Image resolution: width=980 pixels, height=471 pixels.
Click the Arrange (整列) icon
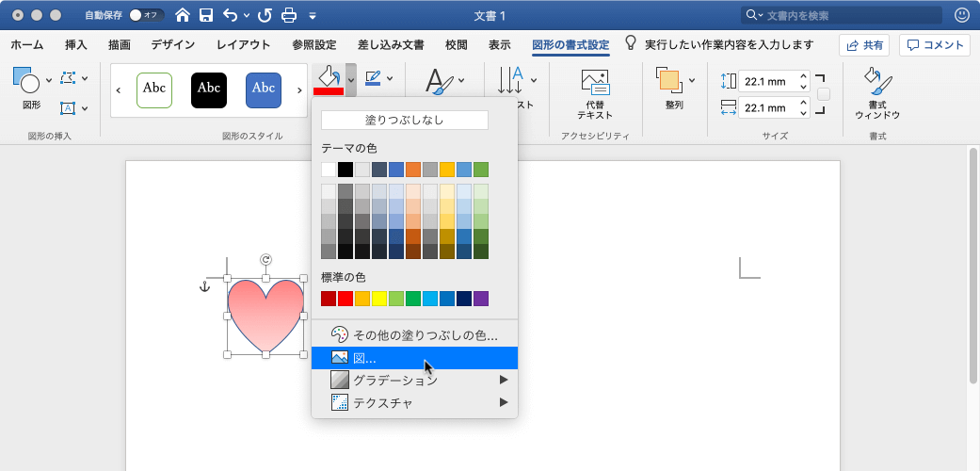pos(668,83)
